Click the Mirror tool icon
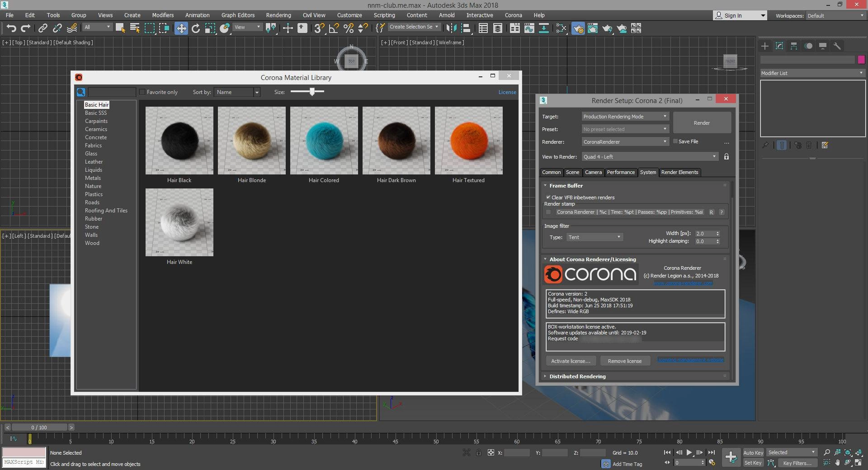This screenshot has height=470, width=868. 451,28
